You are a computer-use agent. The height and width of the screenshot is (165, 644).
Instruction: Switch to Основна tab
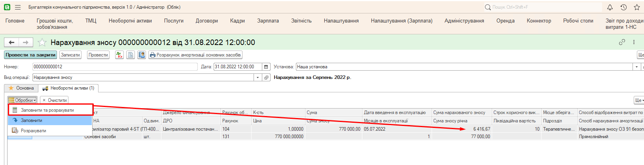[21, 88]
